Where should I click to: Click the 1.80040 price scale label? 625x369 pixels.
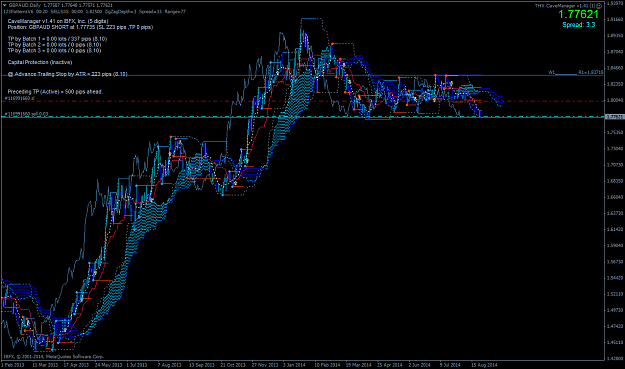[x=614, y=100]
